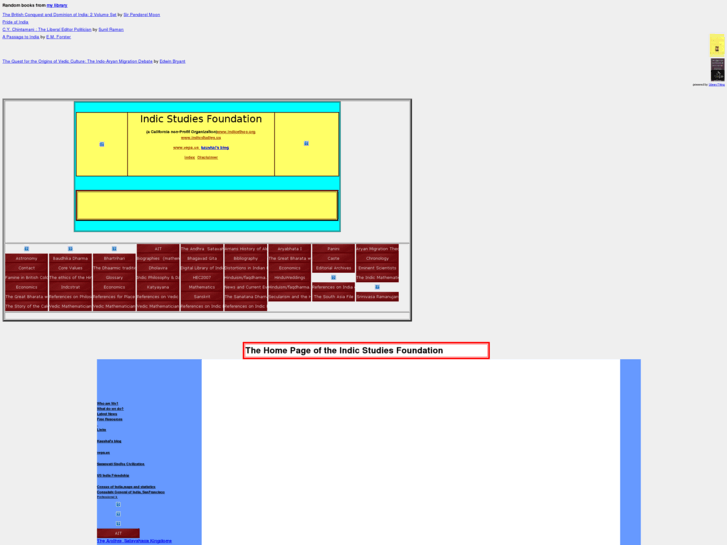The image size is (727, 545).
Task: Open the Panini button
Action: pyautogui.click(x=333, y=249)
